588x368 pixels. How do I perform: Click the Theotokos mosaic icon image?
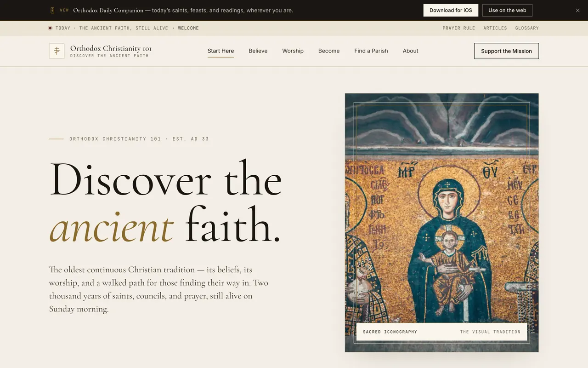441,223
